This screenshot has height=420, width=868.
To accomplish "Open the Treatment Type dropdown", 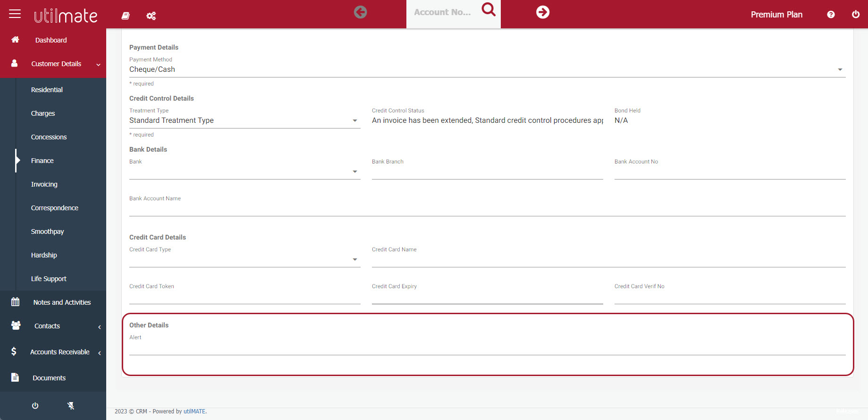I will click(244, 120).
